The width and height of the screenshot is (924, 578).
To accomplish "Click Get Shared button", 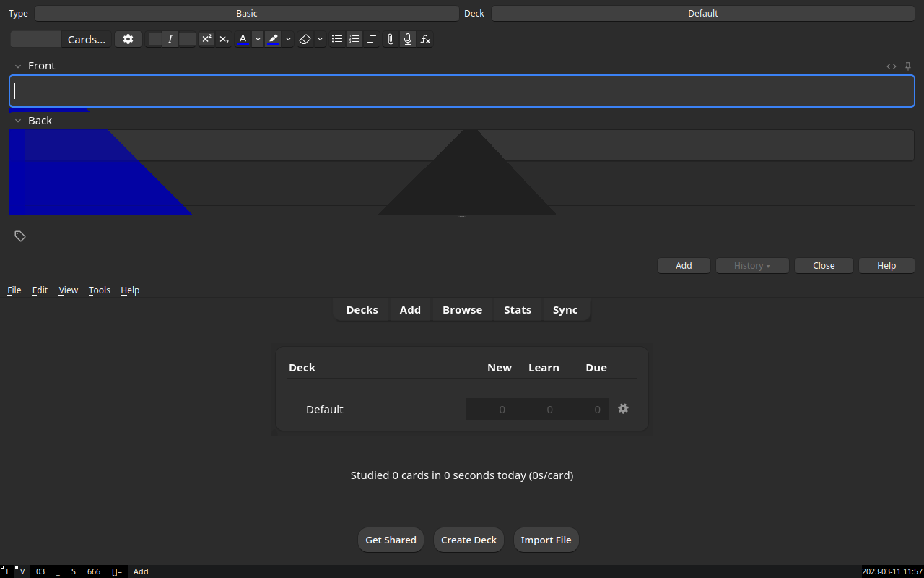I will 391,540.
